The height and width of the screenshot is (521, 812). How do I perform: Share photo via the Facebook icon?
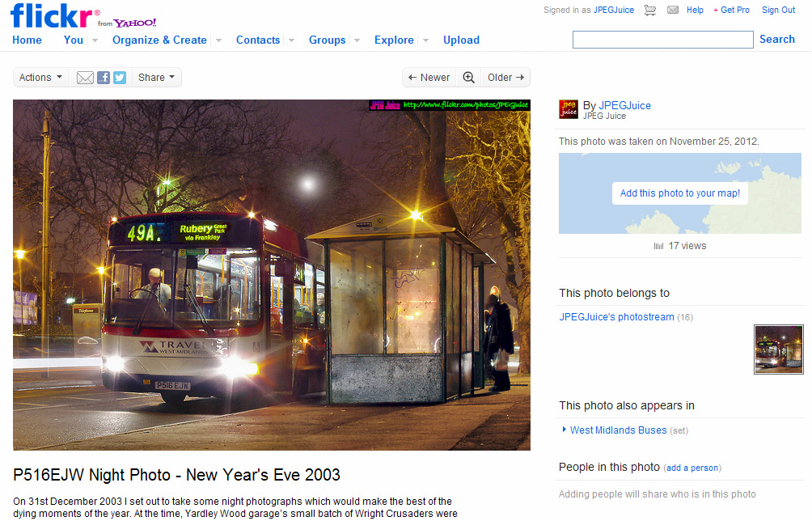click(x=103, y=77)
